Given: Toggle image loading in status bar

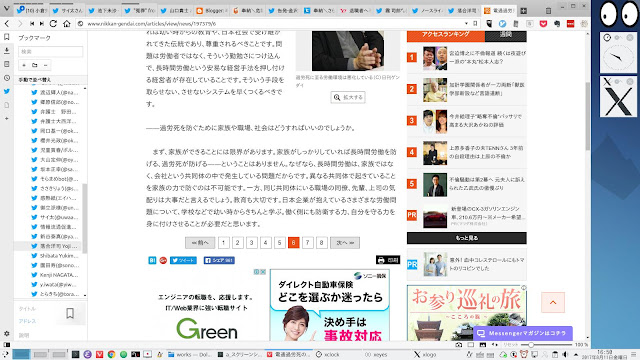Looking at the screenshot, I should 482,345.
